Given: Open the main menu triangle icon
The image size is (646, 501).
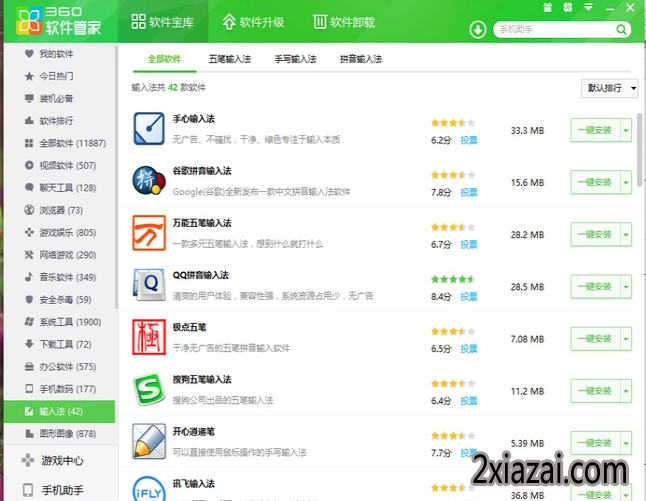Looking at the screenshot, I should coord(588,7).
